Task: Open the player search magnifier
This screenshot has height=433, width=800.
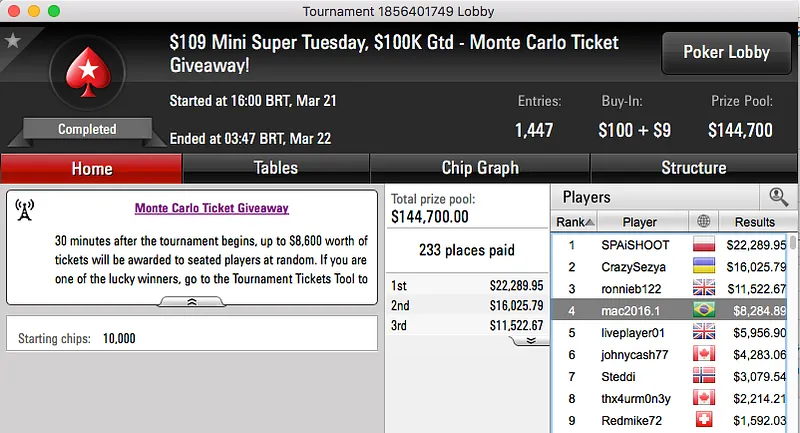Action: pos(778,197)
